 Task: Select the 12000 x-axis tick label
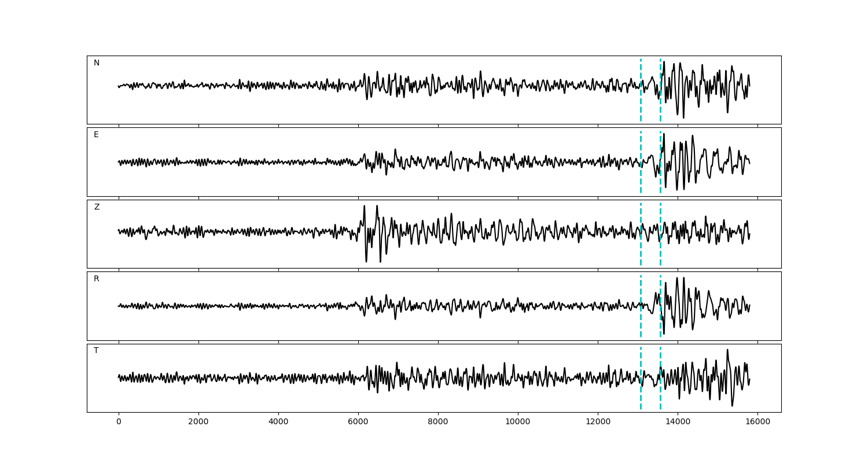click(598, 422)
